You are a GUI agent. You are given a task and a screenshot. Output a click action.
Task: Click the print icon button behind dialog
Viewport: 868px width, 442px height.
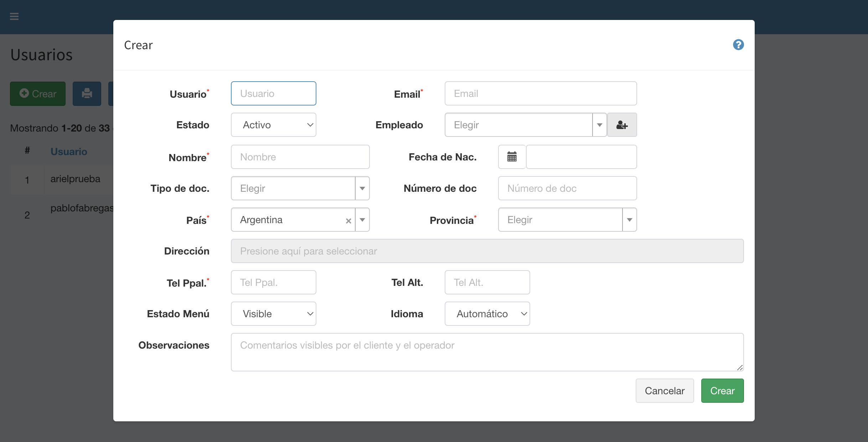coord(87,94)
